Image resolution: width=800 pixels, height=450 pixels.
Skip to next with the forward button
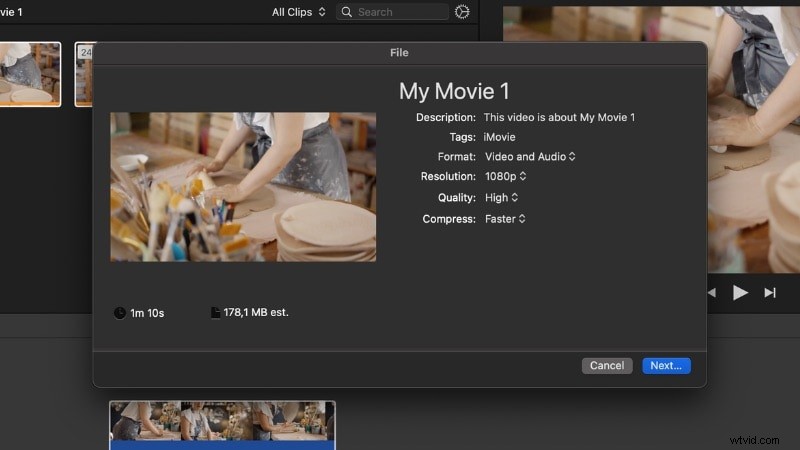[x=769, y=292]
